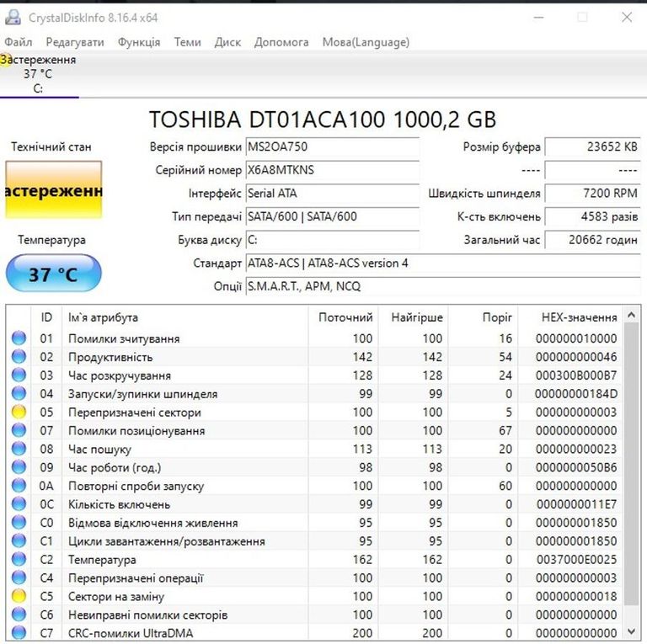Click the blue status orb for attribute 07

19,430
